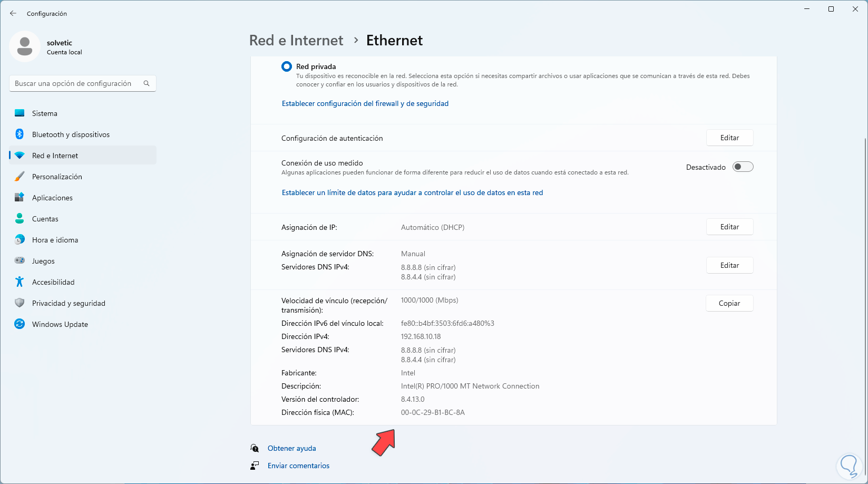Open Privacidad y seguridad section

pyautogui.click(x=69, y=303)
